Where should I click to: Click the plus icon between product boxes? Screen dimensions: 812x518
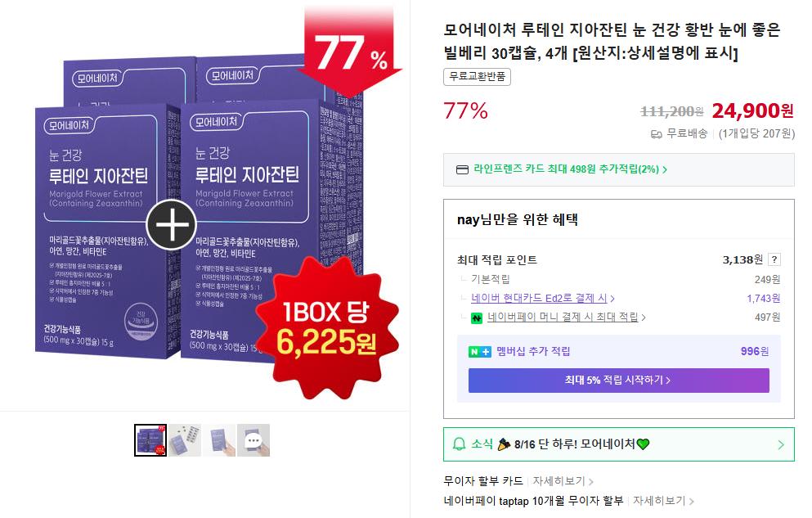point(172,224)
